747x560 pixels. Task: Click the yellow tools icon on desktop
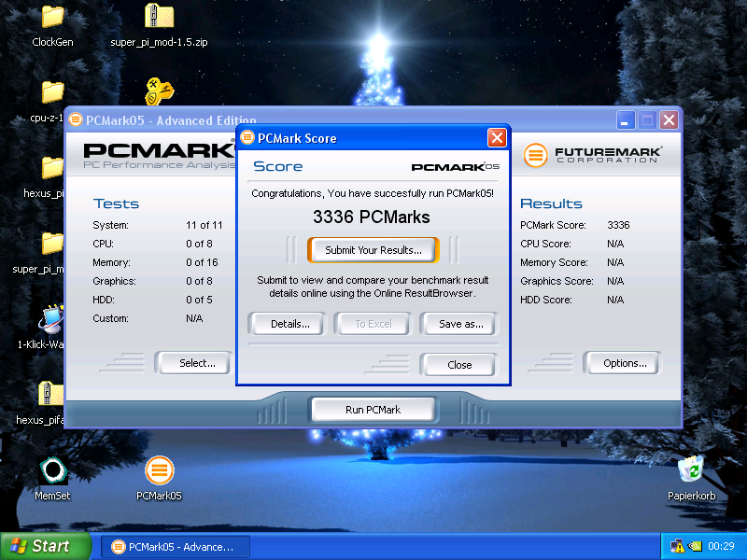pyautogui.click(x=159, y=91)
